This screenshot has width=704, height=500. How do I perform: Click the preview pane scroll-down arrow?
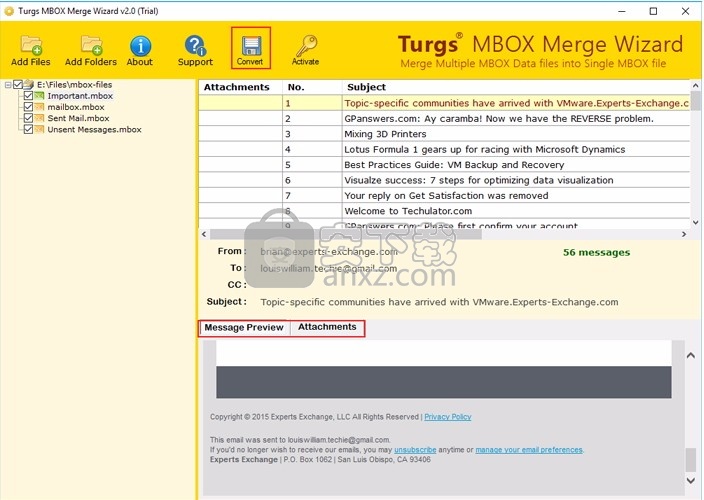coord(691,480)
